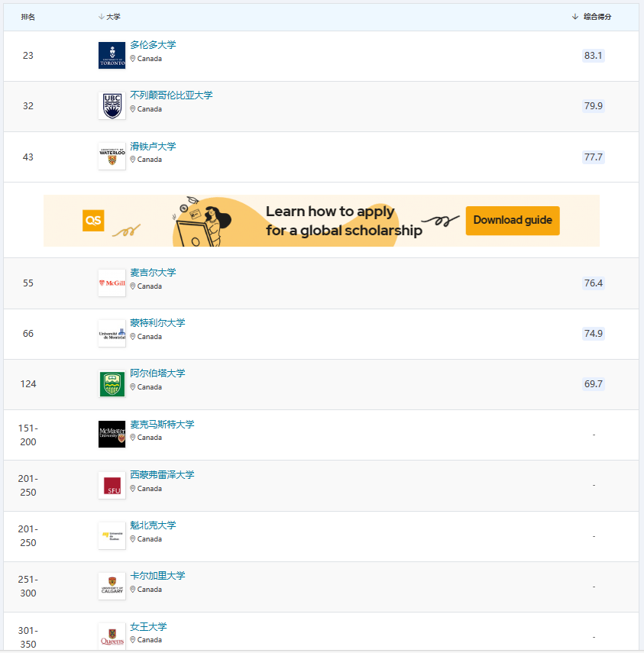Open the red SFU logo
Image resolution: width=644 pixels, height=653 pixels.
[x=112, y=485]
